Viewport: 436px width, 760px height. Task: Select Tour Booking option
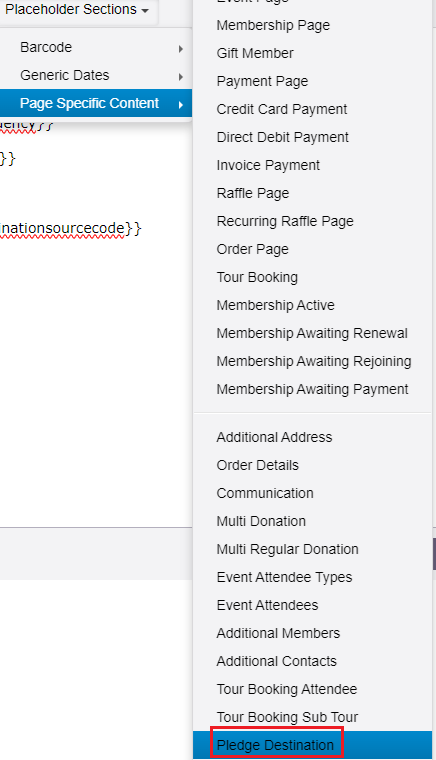(x=312, y=278)
